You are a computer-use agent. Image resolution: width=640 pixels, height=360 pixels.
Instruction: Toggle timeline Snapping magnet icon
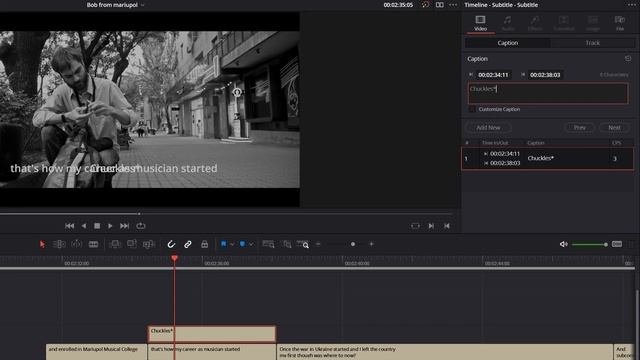[x=171, y=244]
